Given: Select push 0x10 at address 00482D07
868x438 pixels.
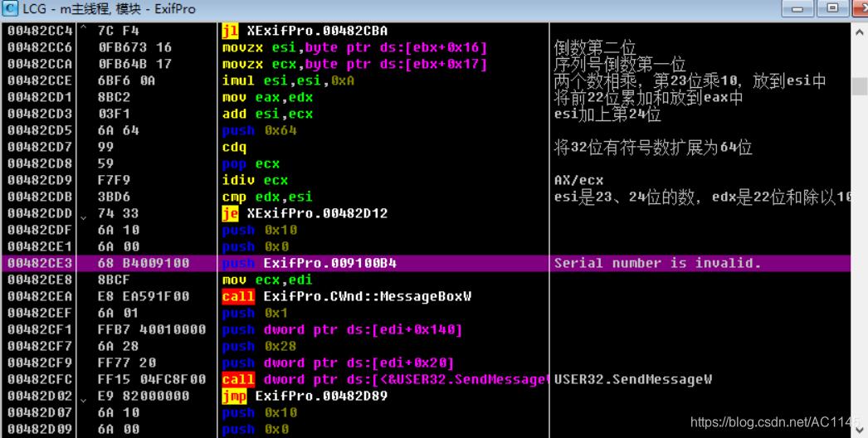Looking at the screenshot, I should [x=259, y=412].
